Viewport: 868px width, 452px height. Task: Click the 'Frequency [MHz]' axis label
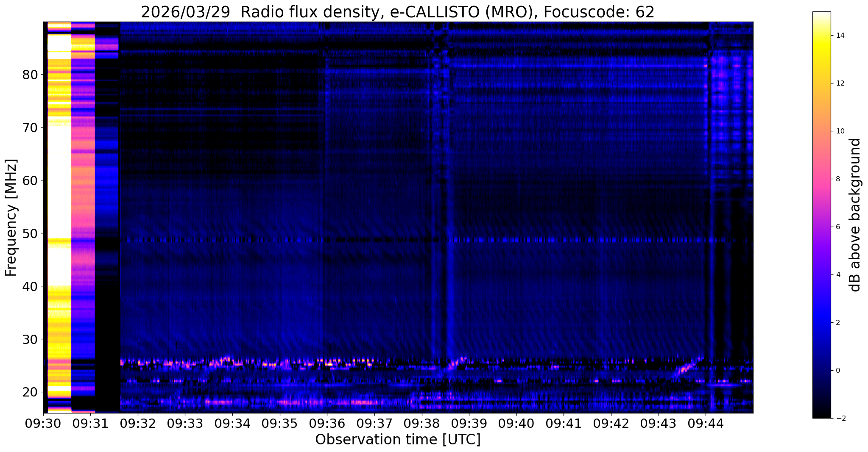pos(11,218)
